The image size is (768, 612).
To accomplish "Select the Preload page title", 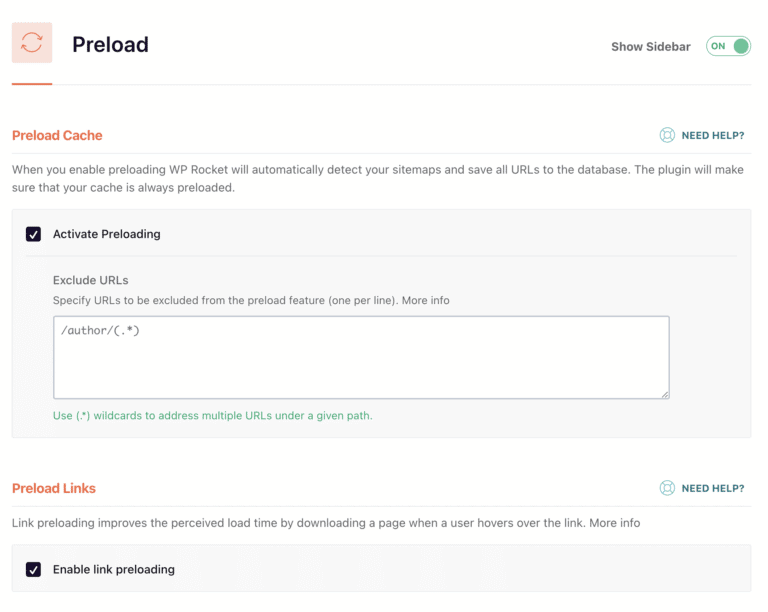I will tap(110, 45).
